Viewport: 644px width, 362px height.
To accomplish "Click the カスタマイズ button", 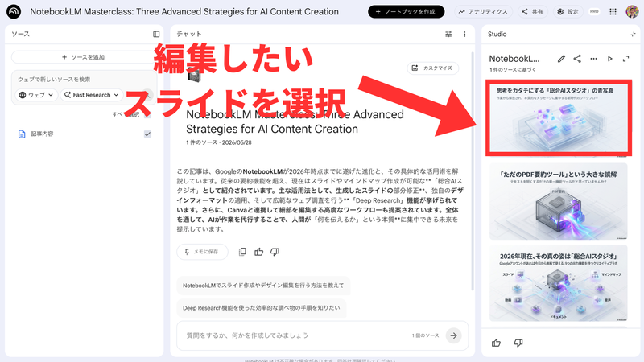I will pos(433,68).
